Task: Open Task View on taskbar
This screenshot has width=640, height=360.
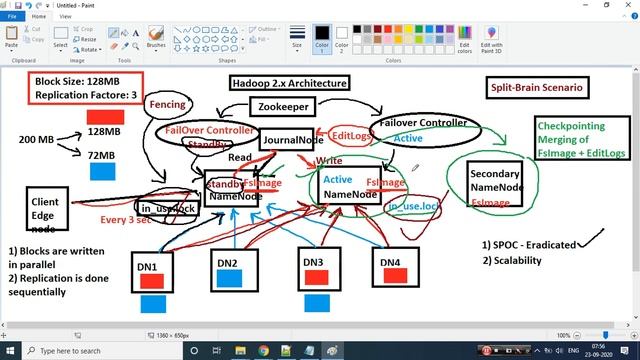Action: point(217,351)
